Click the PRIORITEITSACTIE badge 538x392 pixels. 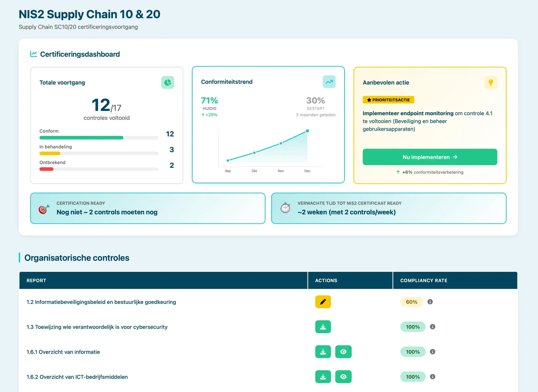388,100
